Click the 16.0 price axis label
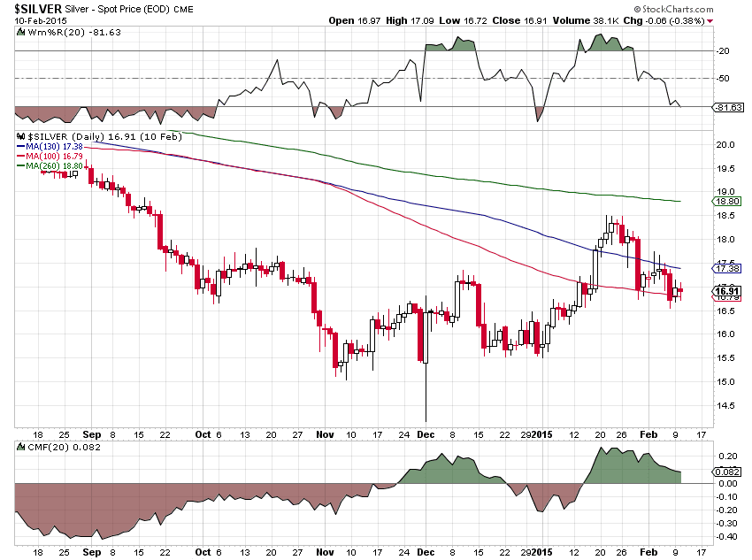This screenshot has height=560, width=752. coord(725,334)
